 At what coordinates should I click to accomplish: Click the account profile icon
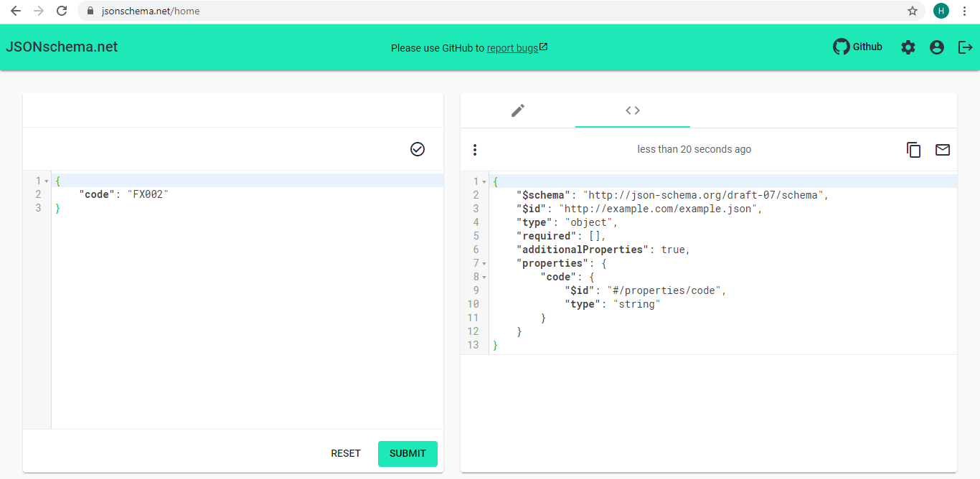coord(936,47)
